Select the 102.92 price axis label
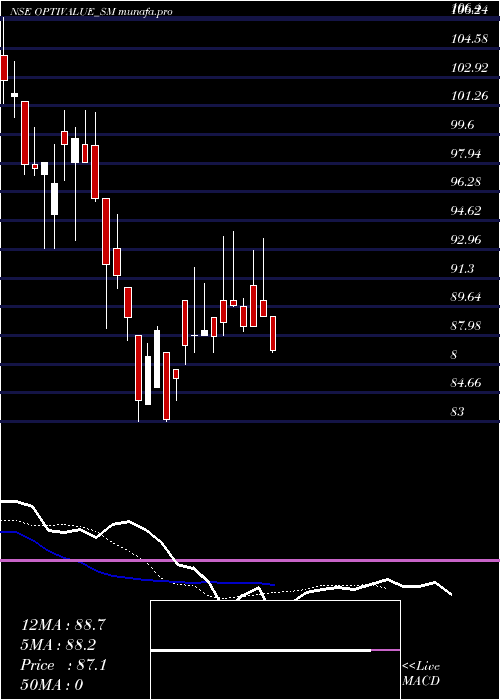The height and width of the screenshot is (700, 500). (x=469, y=68)
